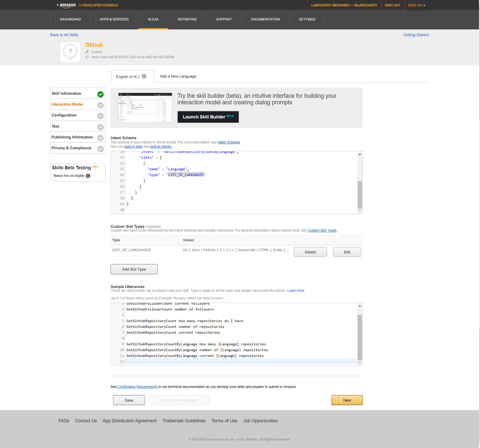Open the Intent Schema documentation link
480x448 pixels.
229,142
